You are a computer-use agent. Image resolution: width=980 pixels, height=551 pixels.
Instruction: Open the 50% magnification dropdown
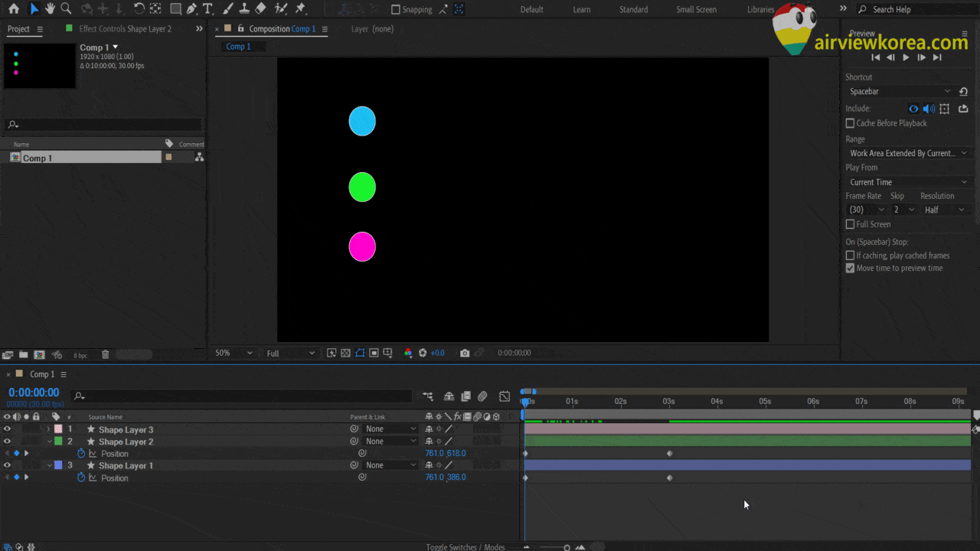[234, 353]
